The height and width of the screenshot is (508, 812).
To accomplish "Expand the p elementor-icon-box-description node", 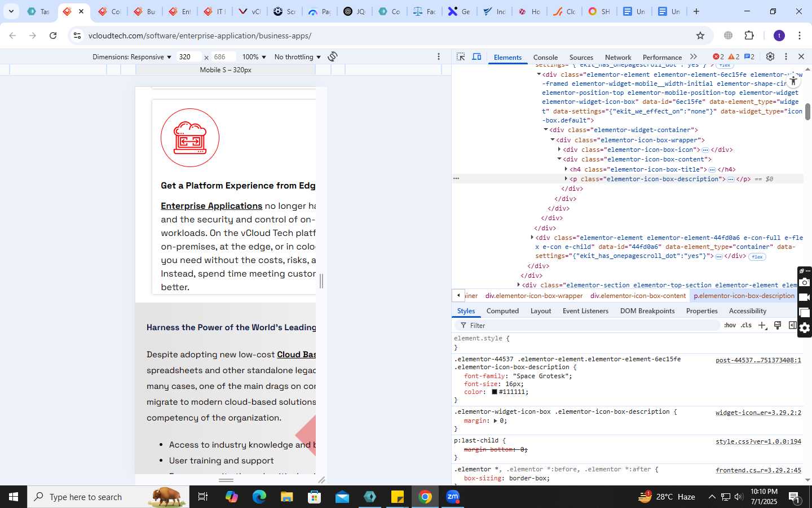I will [x=566, y=179].
